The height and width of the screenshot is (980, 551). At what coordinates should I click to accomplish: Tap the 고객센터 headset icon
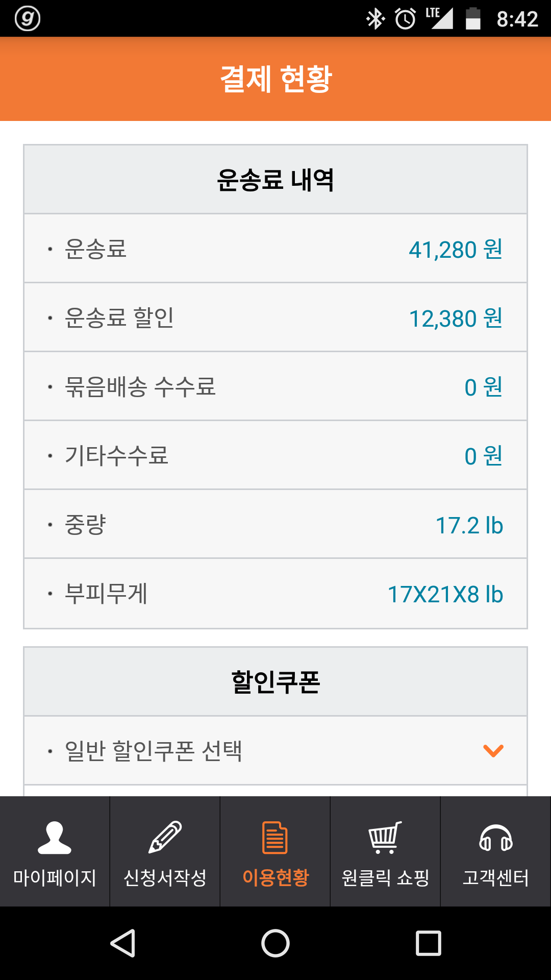click(495, 839)
